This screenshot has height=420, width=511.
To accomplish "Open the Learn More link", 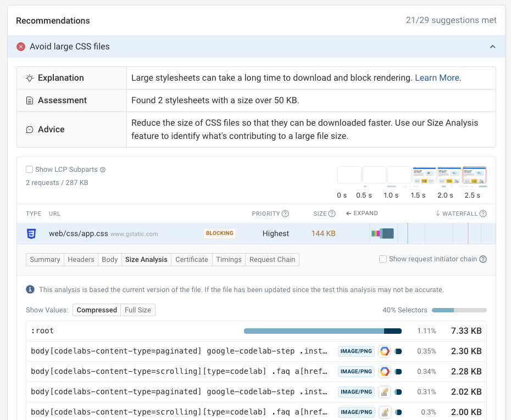I will click(437, 77).
